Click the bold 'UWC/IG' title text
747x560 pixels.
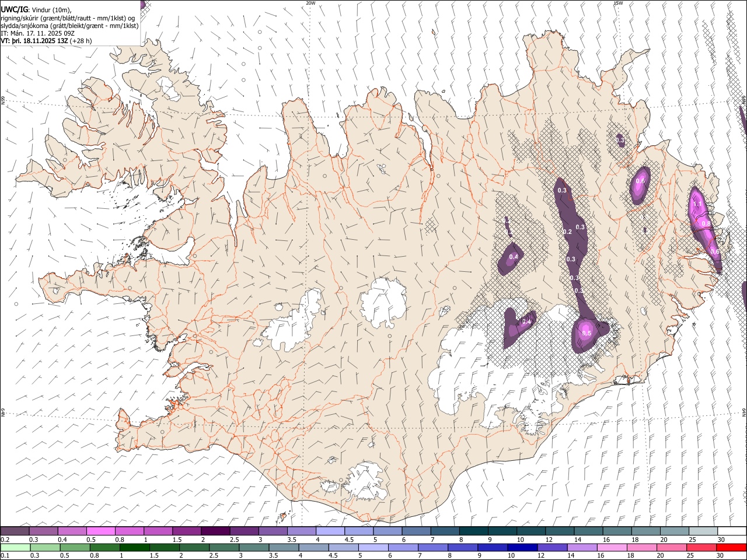(x=14, y=9)
